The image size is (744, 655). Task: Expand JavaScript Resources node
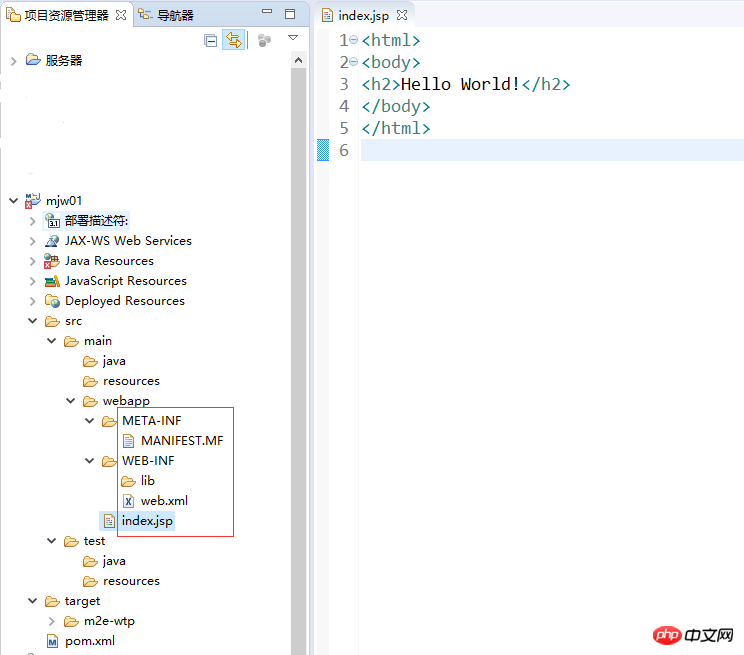tap(32, 281)
